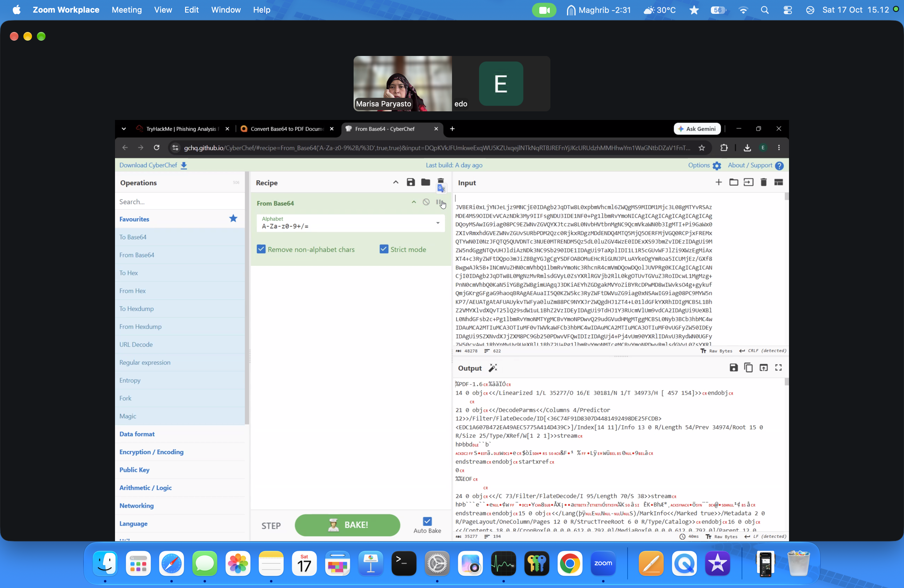This screenshot has width=904, height=588.
Task: Add a new input tab
Action: 718,182
